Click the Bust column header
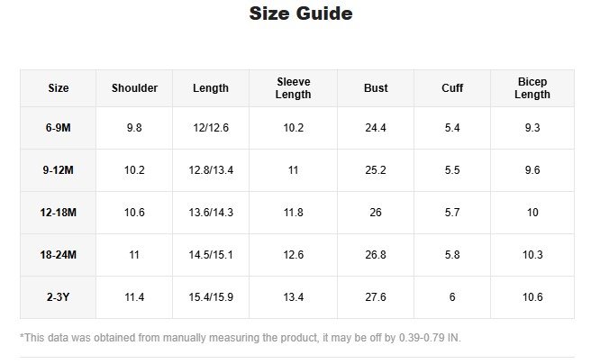Image resolution: width=591 pixels, height=364 pixels. [376, 88]
